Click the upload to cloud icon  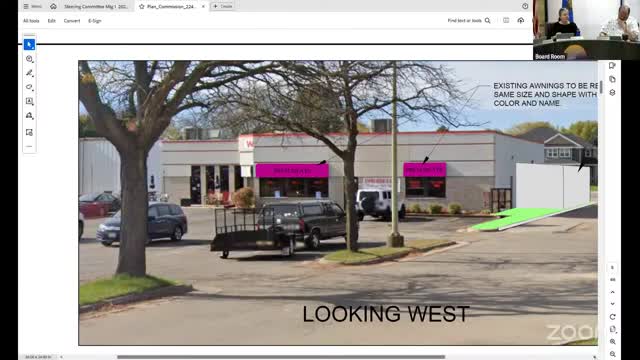pos(520,20)
